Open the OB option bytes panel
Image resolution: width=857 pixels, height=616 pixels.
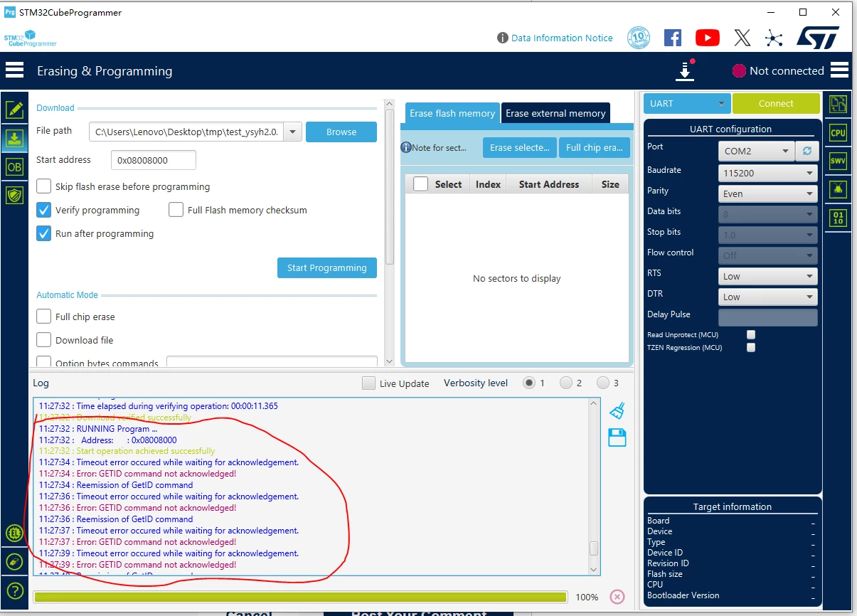(14, 167)
